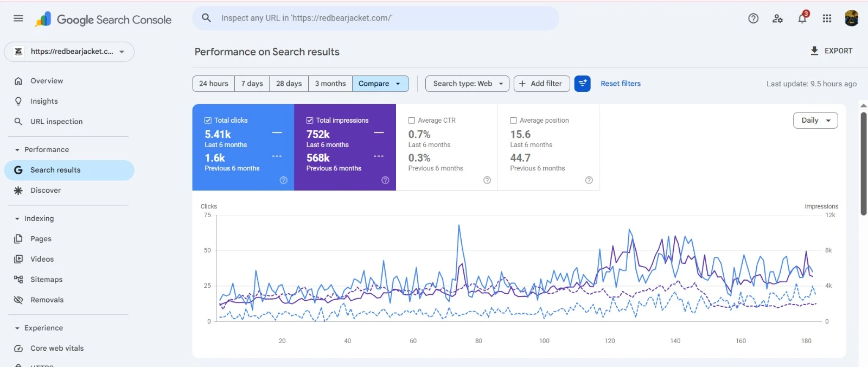The width and height of the screenshot is (868, 367).
Task: Click the Google Search Console logo
Action: [103, 20]
